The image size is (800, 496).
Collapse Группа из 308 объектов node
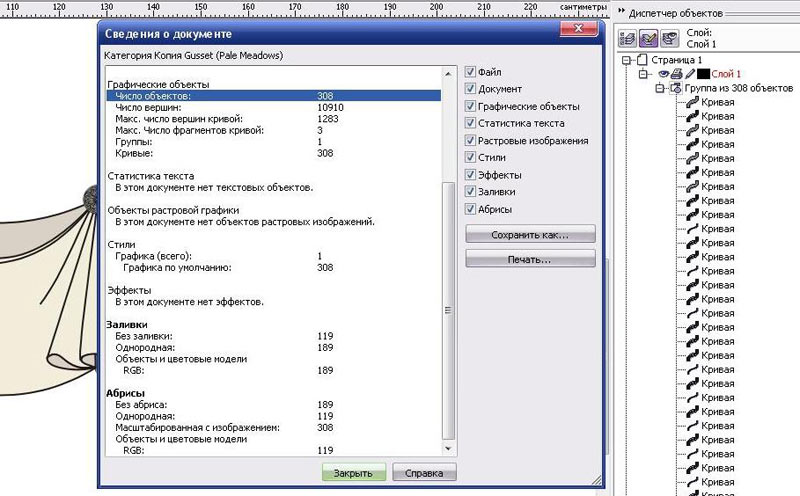tap(660, 89)
